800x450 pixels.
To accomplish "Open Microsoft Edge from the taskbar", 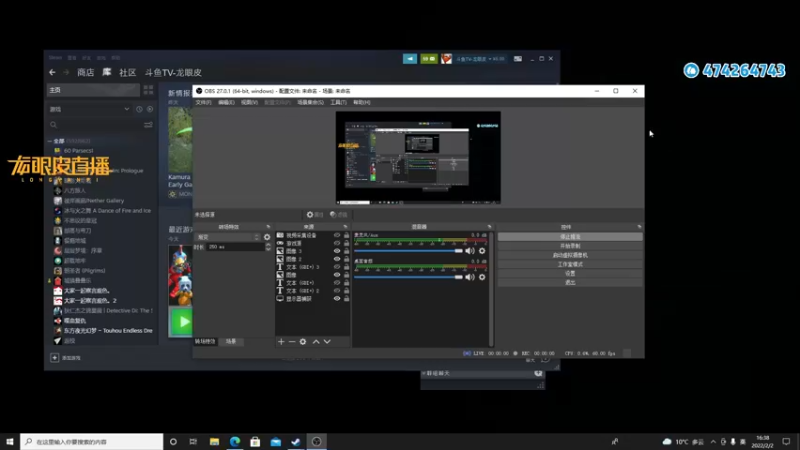I will (235, 441).
